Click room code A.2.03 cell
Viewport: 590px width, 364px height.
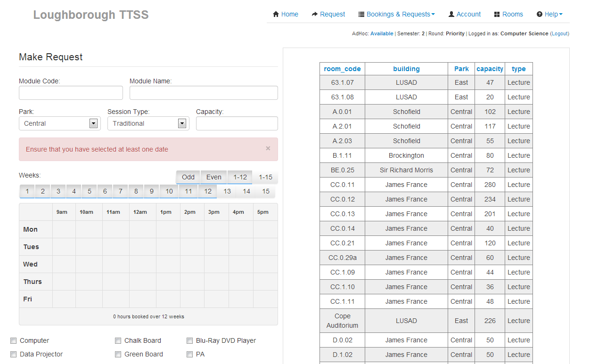click(x=343, y=141)
